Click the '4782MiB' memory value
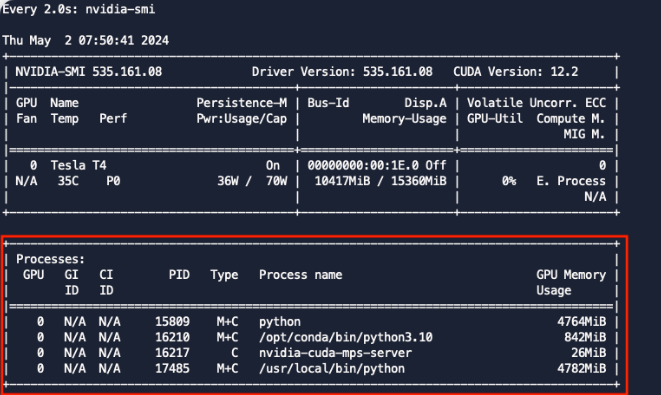Screen dimensions: 661x395 pos(581,368)
